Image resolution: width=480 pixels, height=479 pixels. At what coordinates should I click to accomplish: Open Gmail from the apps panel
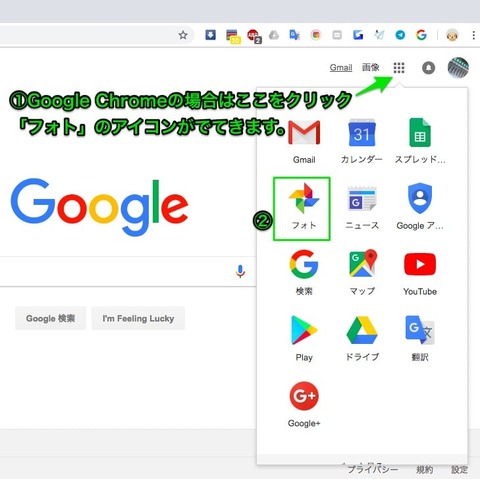point(304,142)
